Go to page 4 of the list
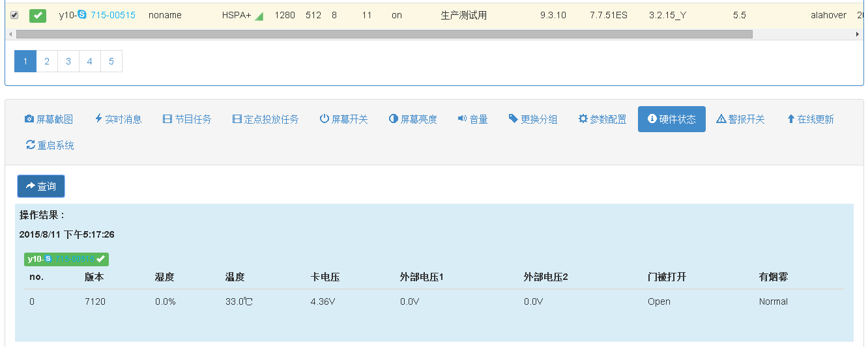 coord(90,61)
